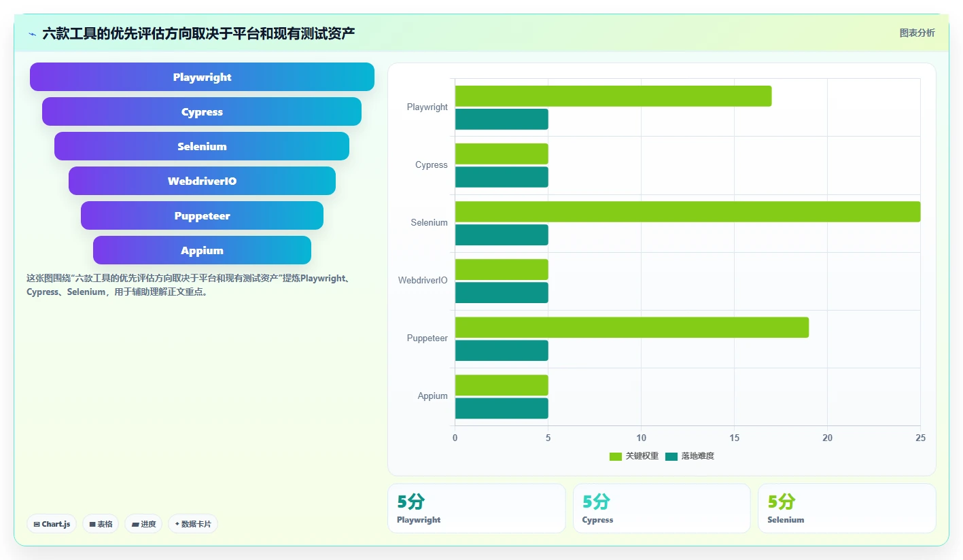963x560 pixels.
Task: Click the x-axis value 20
Action: [827, 438]
